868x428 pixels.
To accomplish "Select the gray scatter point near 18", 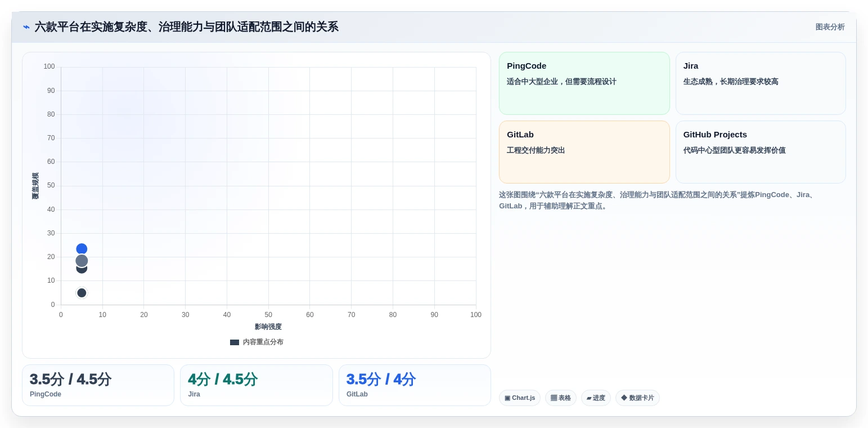I will [82, 261].
